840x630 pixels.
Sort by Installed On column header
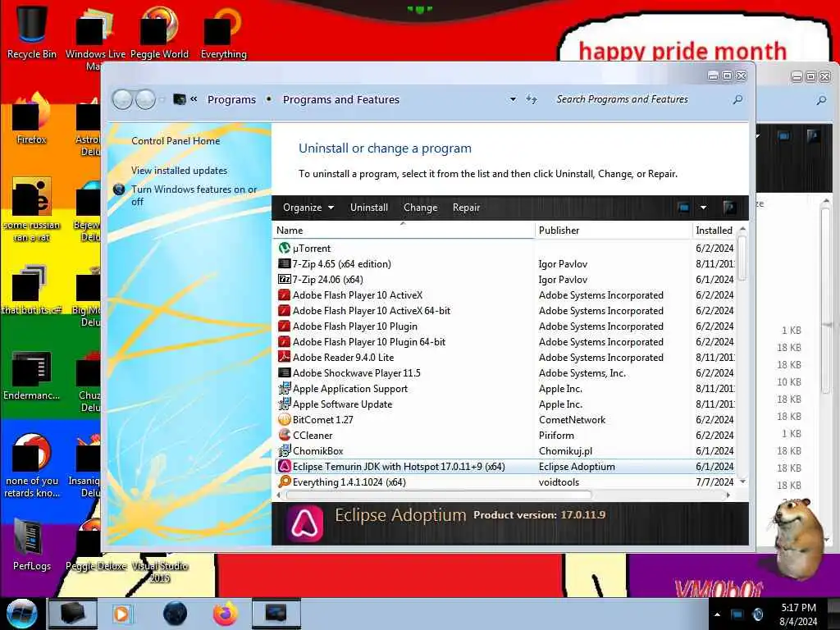pyautogui.click(x=714, y=231)
